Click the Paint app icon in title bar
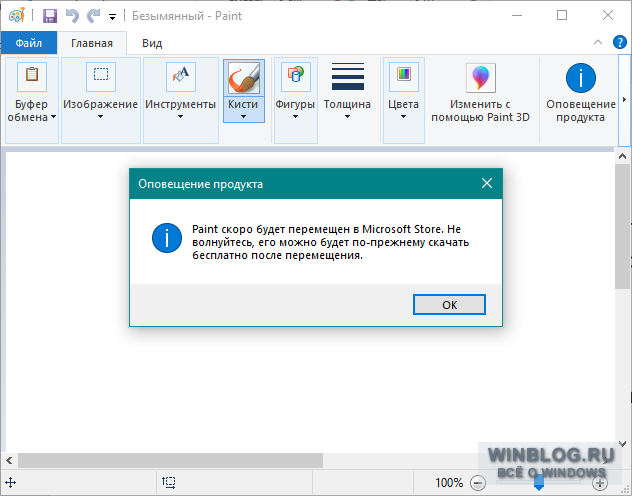The image size is (632, 496). tap(17, 16)
